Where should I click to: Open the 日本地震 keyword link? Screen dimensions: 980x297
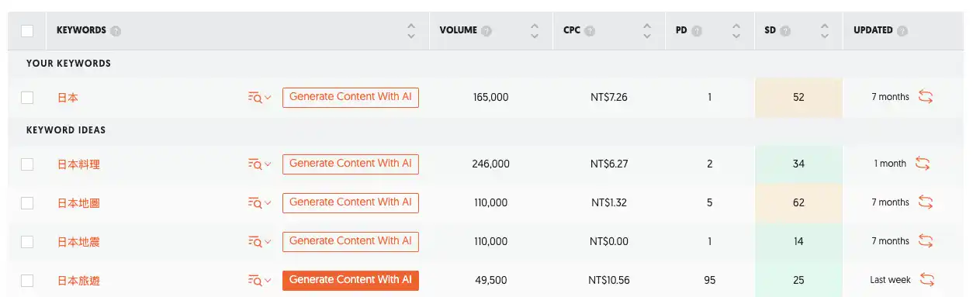click(x=78, y=242)
